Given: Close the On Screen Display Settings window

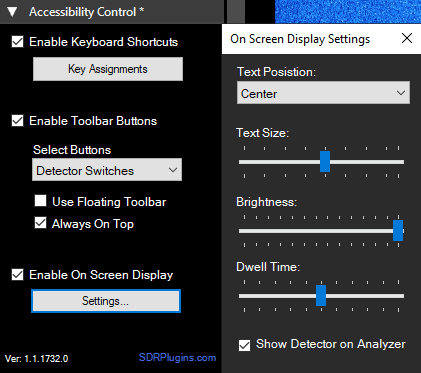Looking at the screenshot, I should click(x=407, y=38).
